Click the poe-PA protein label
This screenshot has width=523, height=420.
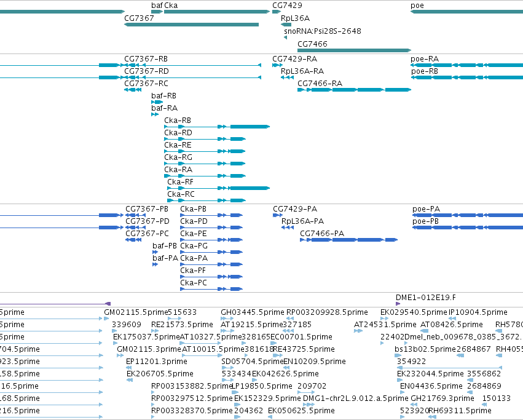click(x=426, y=209)
